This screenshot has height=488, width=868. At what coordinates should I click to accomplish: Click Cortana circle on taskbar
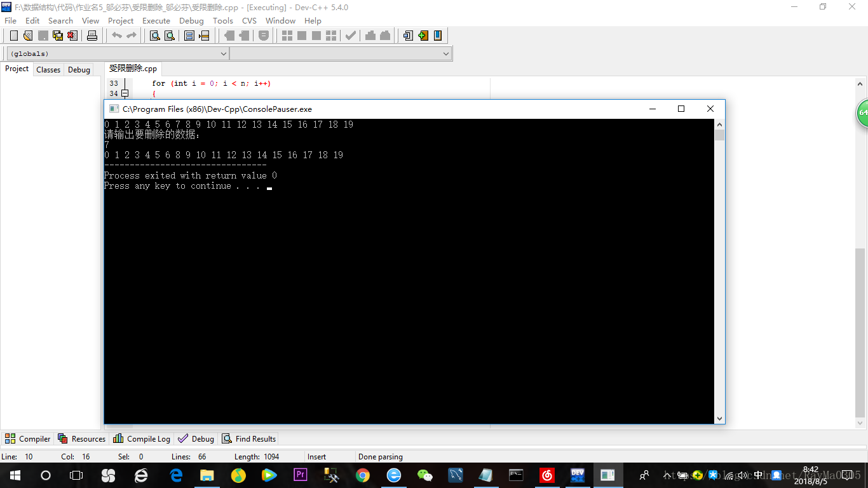[x=45, y=475]
